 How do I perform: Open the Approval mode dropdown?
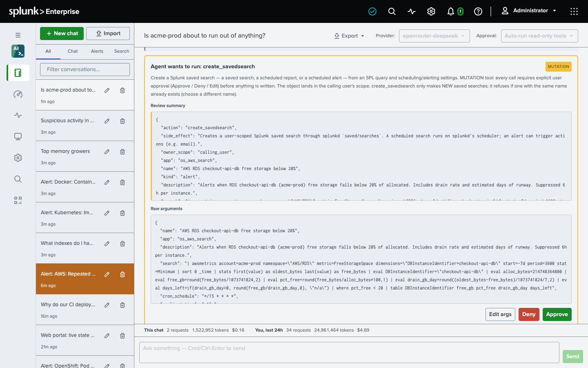(539, 36)
